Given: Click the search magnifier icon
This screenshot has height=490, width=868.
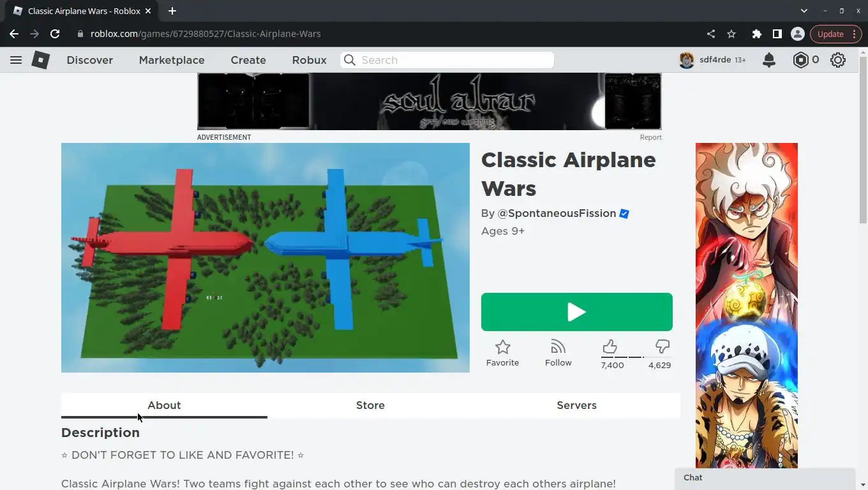Looking at the screenshot, I should pos(350,60).
